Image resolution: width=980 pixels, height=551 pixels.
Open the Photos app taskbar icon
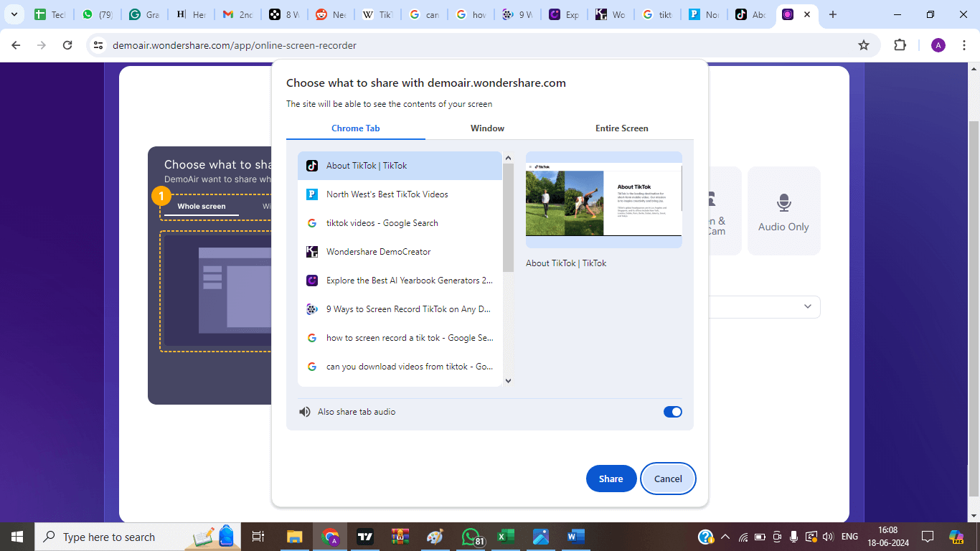[541, 537]
